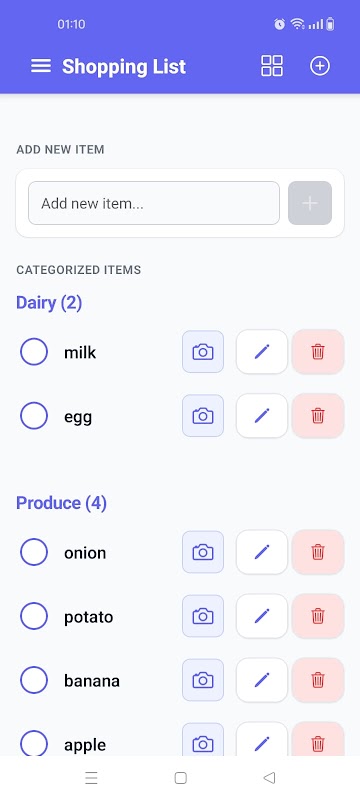This screenshot has width=360, height=800.
Task: Add a photo to milk item
Action: click(x=203, y=352)
